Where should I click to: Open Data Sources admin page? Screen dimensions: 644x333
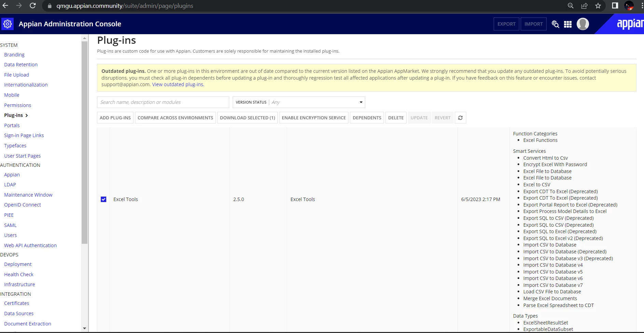(19, 314)
